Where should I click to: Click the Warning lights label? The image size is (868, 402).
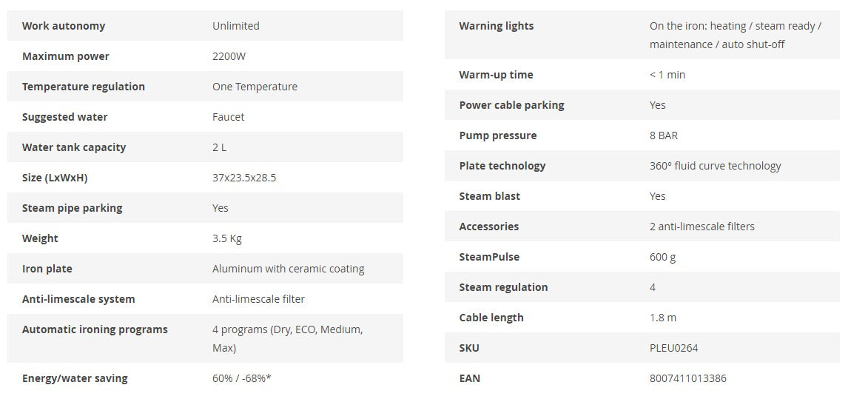496,26
